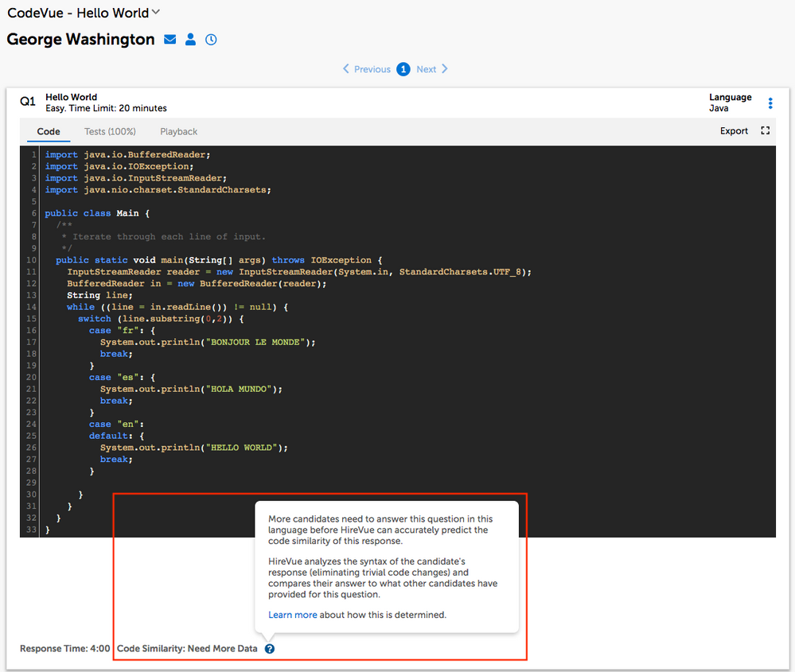Image resolution: width=795 pixels, height=672 pixels.
Task: Switch to the Code tab
Action: point(49,131)
